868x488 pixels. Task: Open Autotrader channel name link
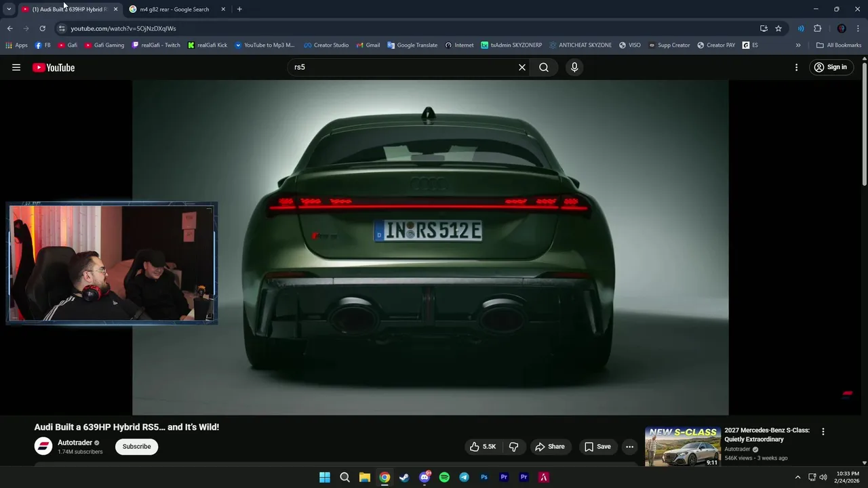pos(75,443)
